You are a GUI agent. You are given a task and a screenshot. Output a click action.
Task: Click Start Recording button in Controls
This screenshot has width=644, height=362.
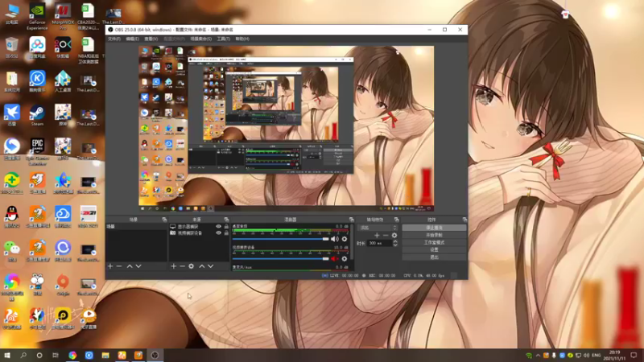(x=434, y=235)
